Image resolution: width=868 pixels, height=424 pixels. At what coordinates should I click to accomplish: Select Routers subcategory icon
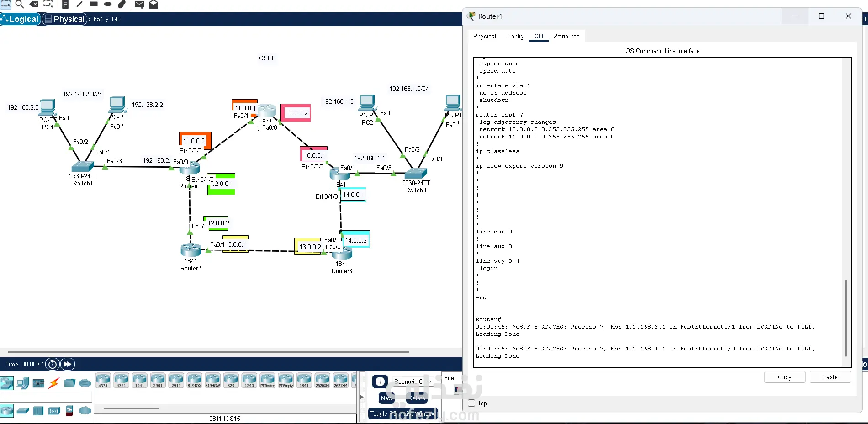[7, 410]
